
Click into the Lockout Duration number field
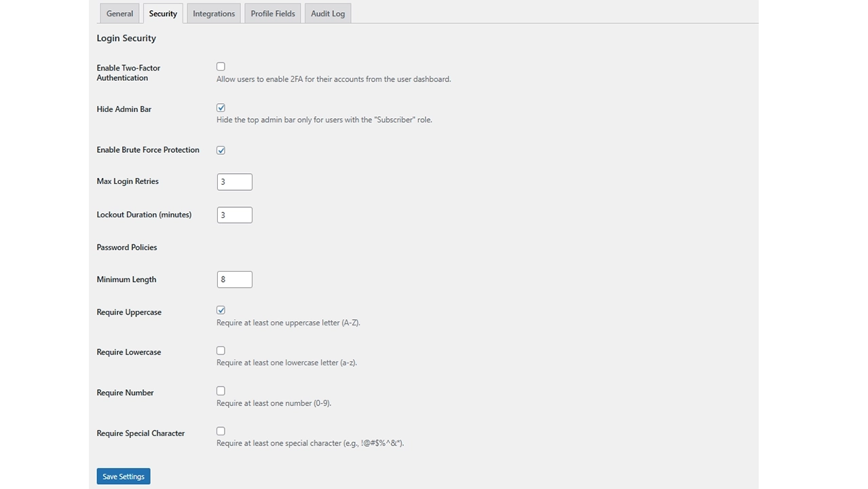click(x=234, y=215)
